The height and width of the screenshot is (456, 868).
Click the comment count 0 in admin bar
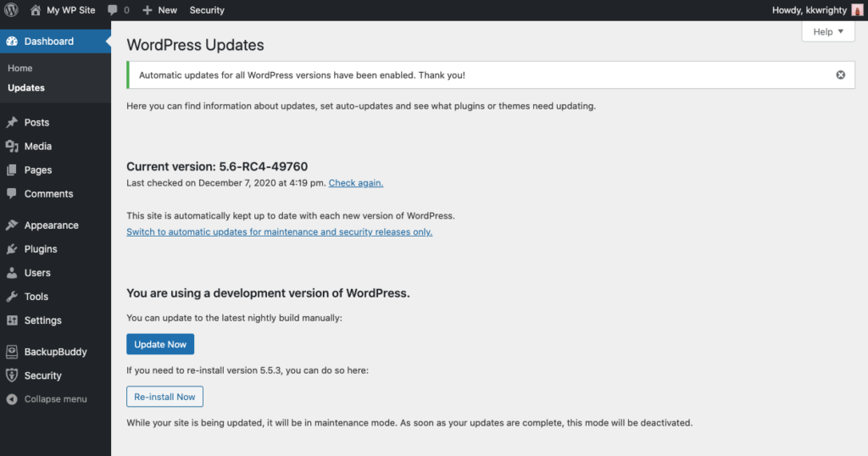126,10
